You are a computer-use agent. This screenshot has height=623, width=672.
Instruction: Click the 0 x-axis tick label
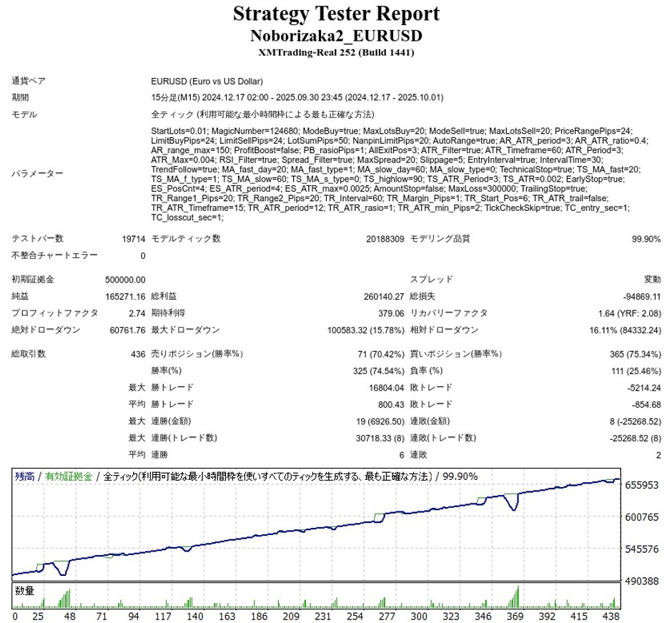click(16, 615)
